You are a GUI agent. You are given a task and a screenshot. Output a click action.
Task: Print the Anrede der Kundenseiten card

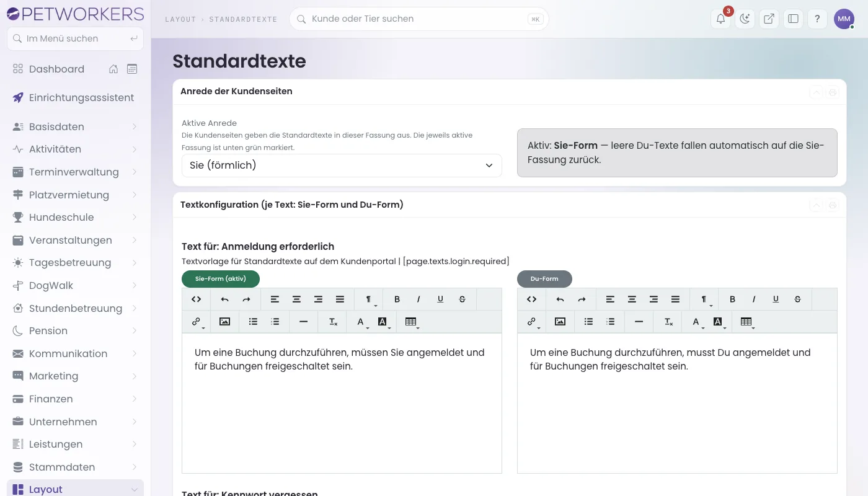[833, 92]
